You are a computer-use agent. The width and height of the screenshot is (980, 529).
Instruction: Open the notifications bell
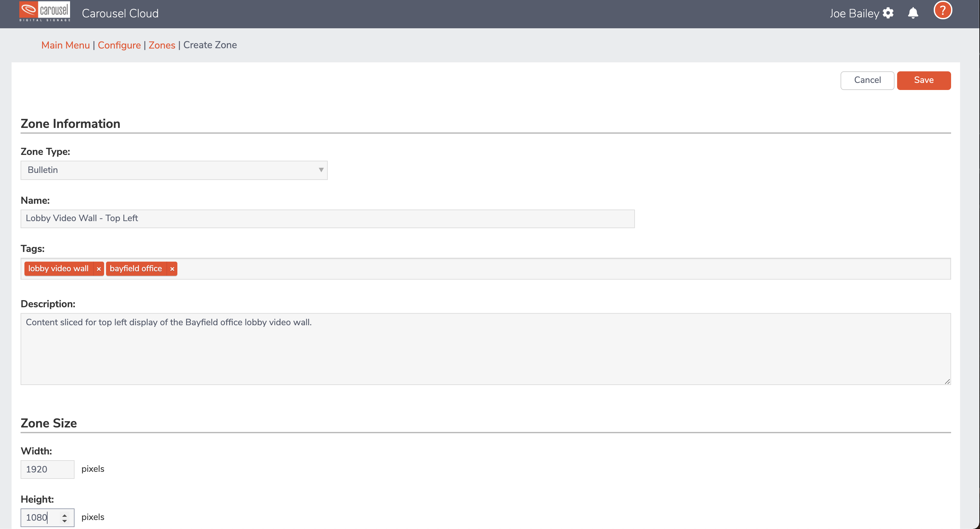click(x=913, y=13)
